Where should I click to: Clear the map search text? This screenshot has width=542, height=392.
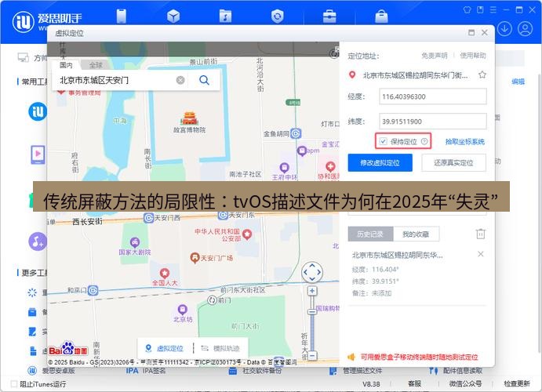coord(180,80)
